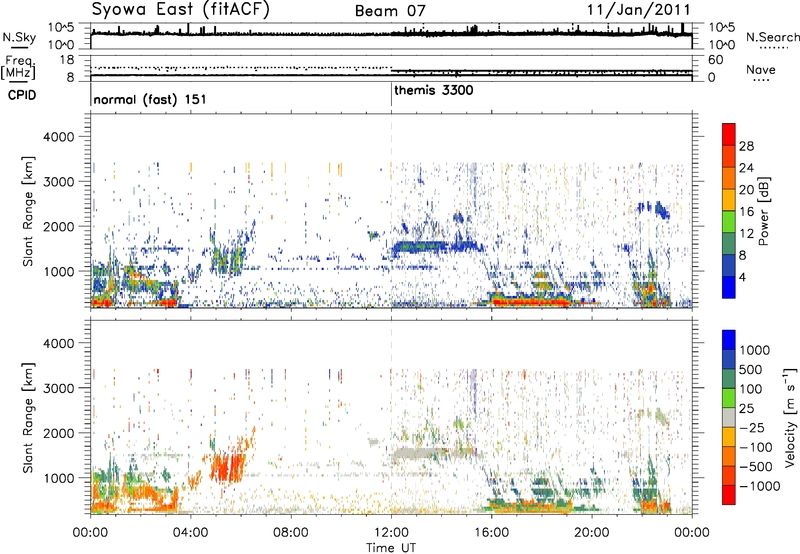Click the '100' value on velocity colorbar
Image resolution: width=800 pixels, height=554 pixels.
(x=751, y=389)
